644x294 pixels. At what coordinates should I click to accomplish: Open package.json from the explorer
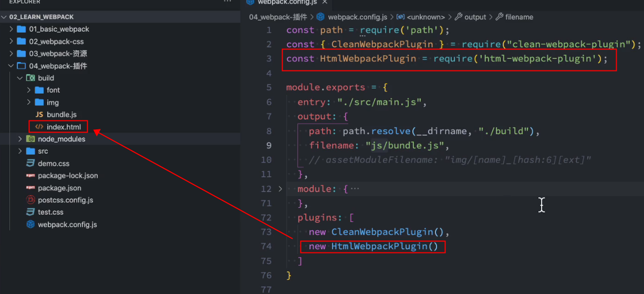(x=59, y=188)
